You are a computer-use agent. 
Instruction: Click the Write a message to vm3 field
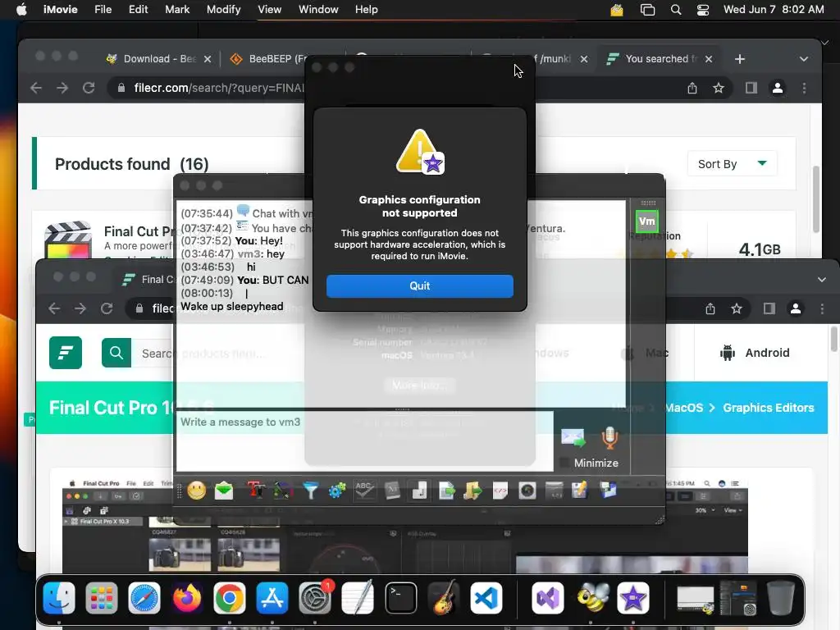coord(364,441)
